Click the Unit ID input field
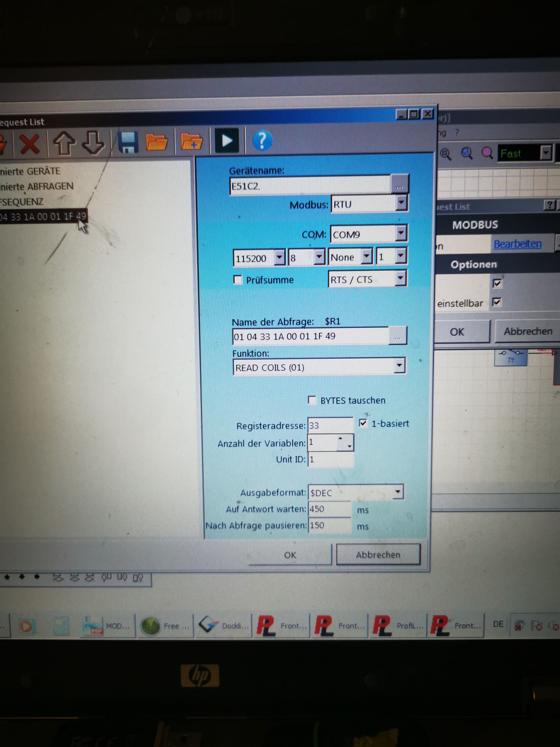The height and width of the screenshot is (747, 560). [331, 459]
